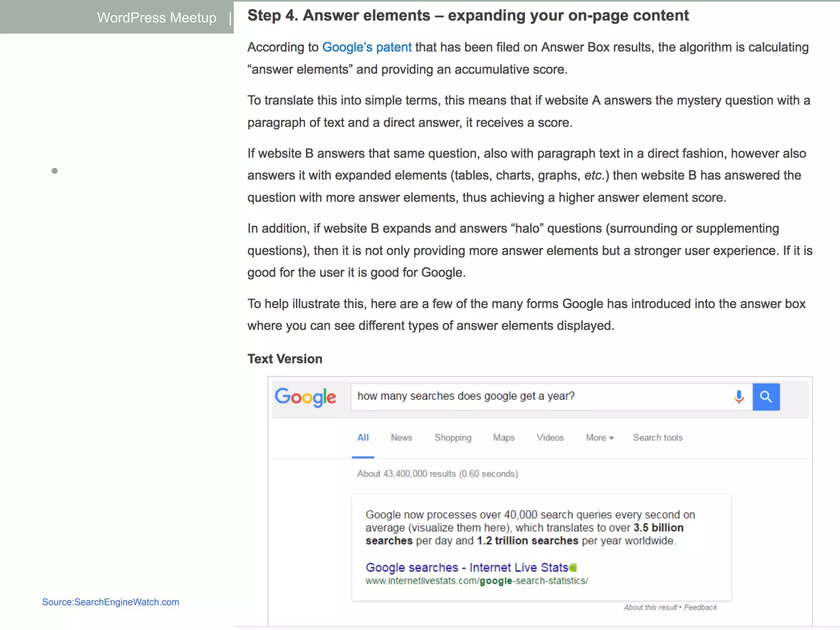Open the Google searches - Internet Live Stats result
The image size is (840, 630).
pos(467,567)
